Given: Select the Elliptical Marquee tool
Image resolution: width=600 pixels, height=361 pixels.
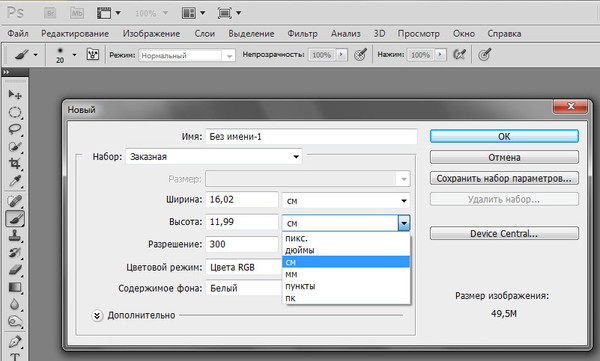Looking at the screenshot, I should [15, 112].
